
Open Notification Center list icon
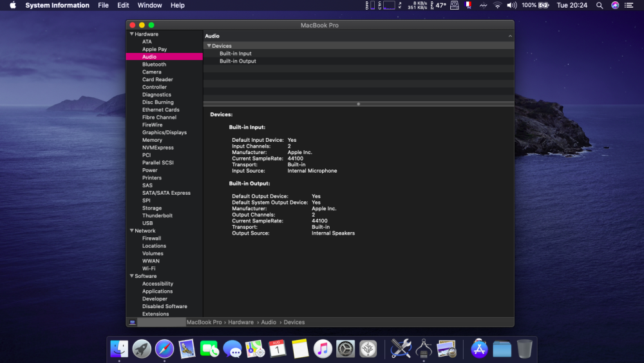pos(629,5)
